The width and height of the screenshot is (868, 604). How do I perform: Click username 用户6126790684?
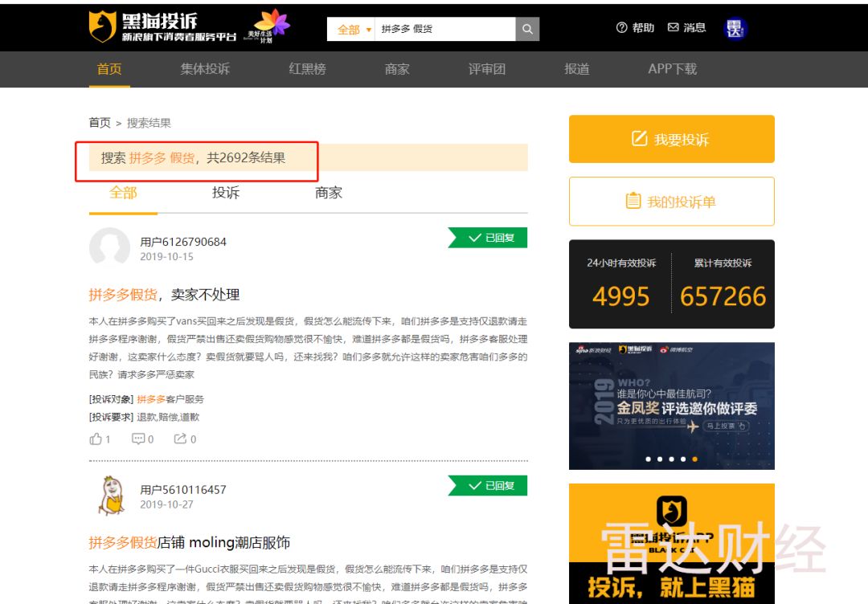(183, 242)
